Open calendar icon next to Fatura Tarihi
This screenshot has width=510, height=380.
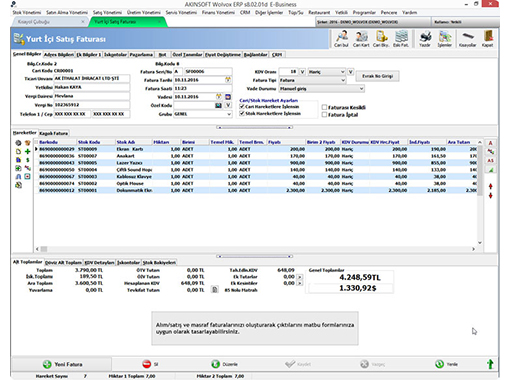(x=228, y=80)
